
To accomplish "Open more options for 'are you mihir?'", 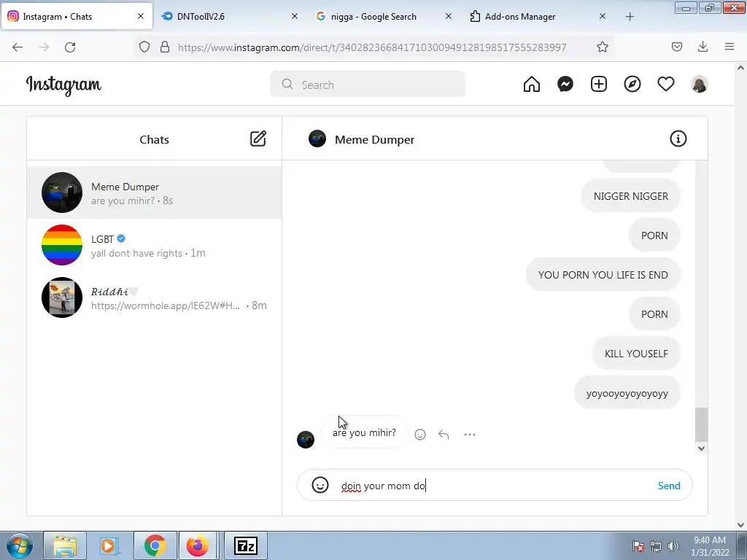I will [x=470, y=435].
